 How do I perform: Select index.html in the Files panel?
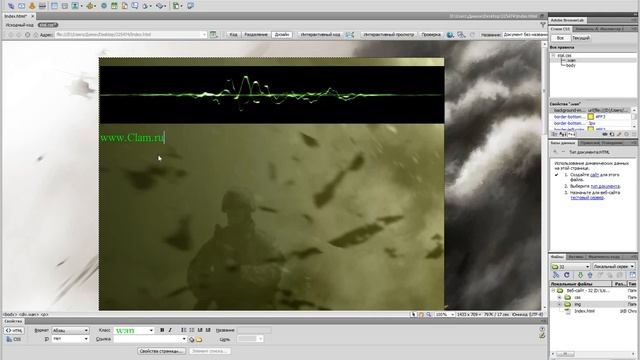pyautogui.click(x=584, y=311)
